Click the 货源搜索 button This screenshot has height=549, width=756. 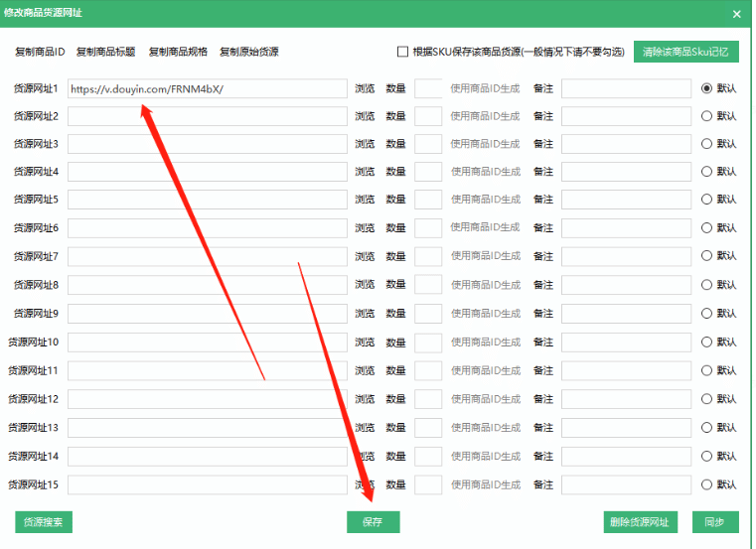44,522
